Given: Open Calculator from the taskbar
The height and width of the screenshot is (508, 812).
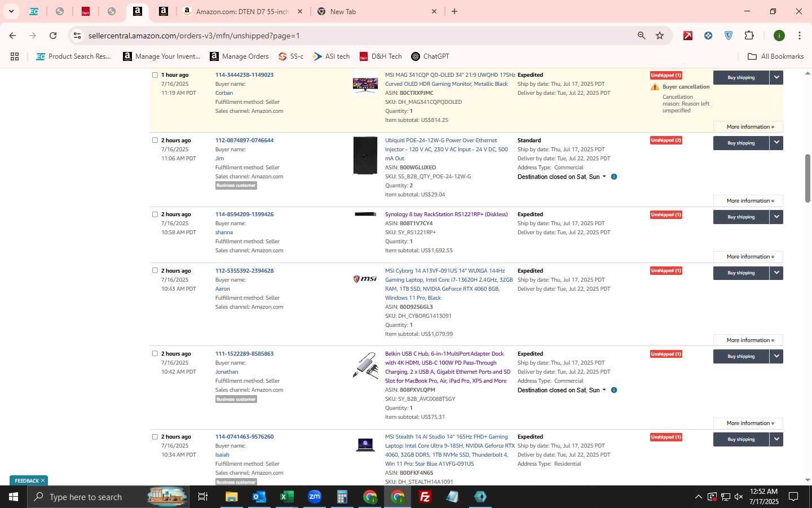Looking at the screenshot, I should tap(342, 497).
